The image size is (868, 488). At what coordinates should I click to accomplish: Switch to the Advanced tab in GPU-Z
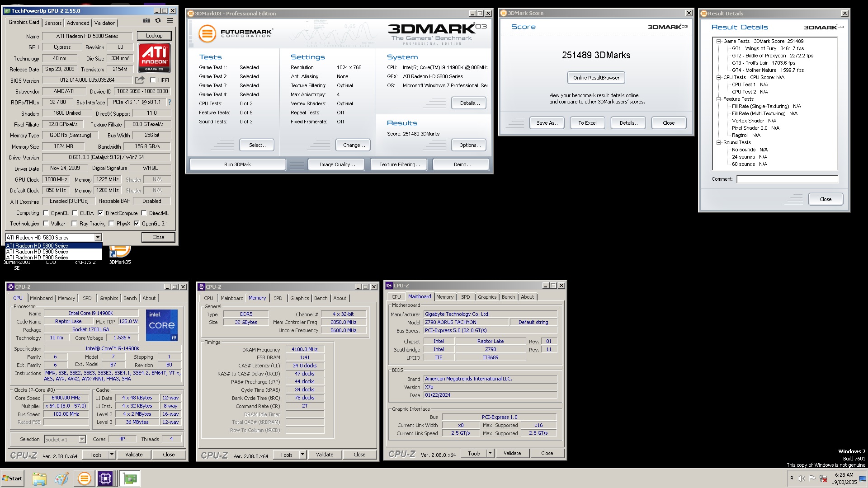click(x=78, y=23)
